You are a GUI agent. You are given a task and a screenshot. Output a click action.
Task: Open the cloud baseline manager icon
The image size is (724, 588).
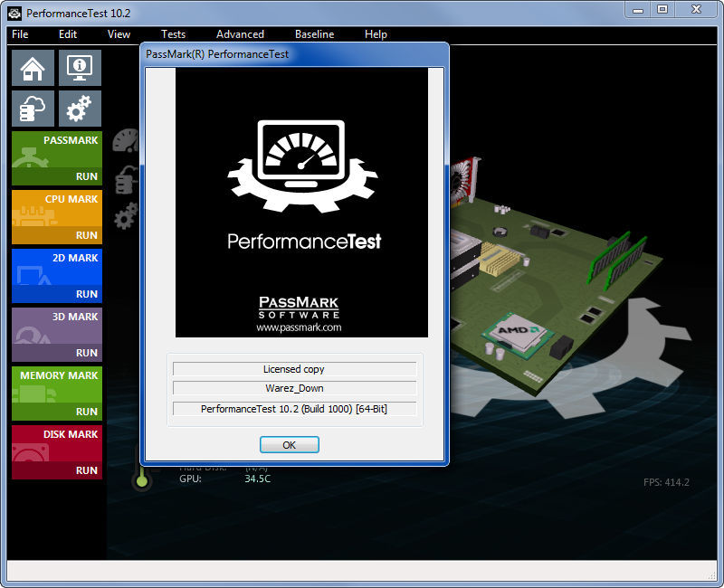coord(33,109)
